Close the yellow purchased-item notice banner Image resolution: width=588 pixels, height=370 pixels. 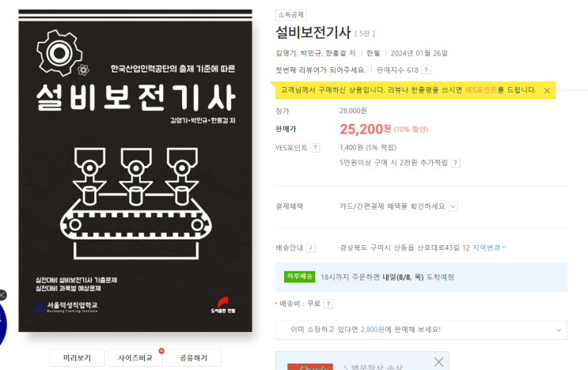[x=547, y=91]
